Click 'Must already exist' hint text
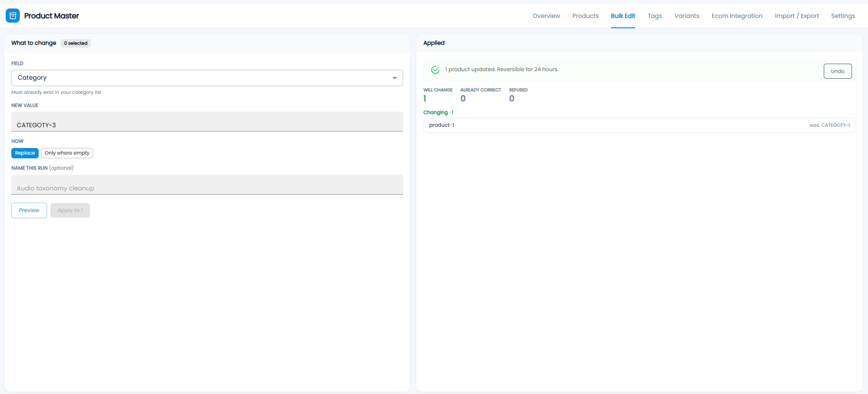Screen dimensions: 868x394 [56, 92]
